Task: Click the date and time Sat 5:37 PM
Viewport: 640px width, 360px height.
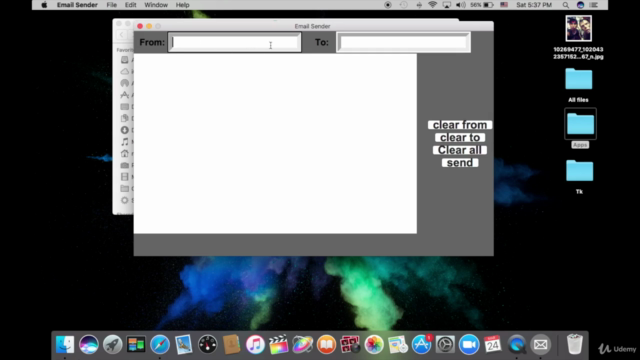Action: [x=534, y=5]
